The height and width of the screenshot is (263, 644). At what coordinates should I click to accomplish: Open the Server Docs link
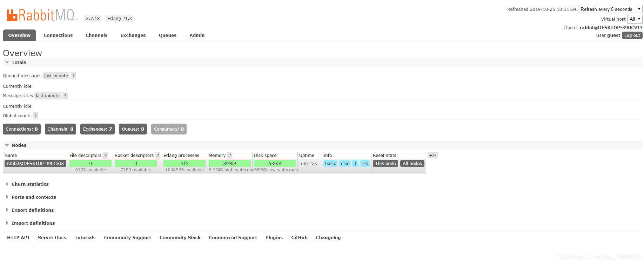click(x=52, y=238)
